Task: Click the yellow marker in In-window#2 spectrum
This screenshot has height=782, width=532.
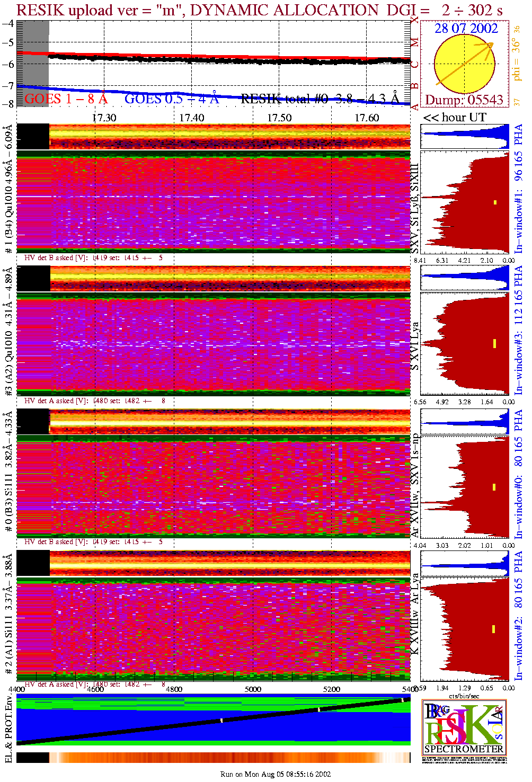Action: coord(494,629)
